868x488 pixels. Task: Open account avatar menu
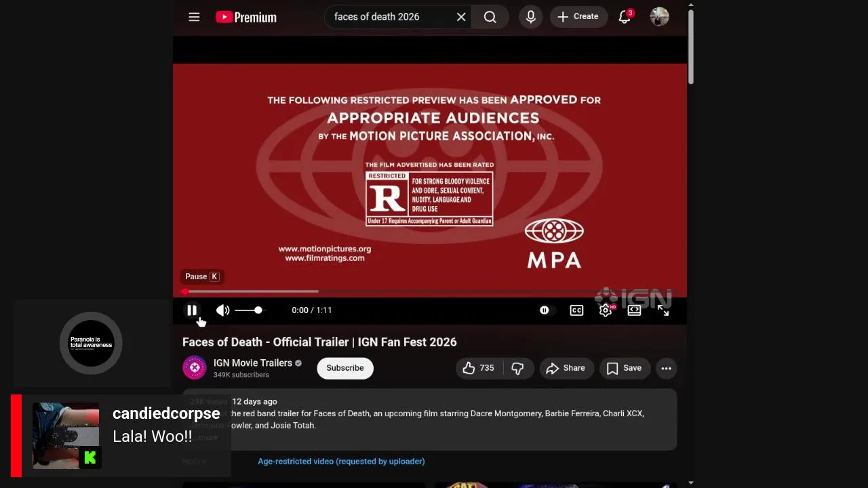point(659,17)
